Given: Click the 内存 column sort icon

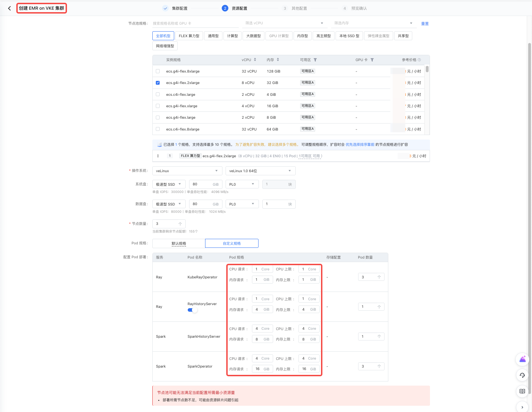Looking at the screenshot, I should click(278, 60).
